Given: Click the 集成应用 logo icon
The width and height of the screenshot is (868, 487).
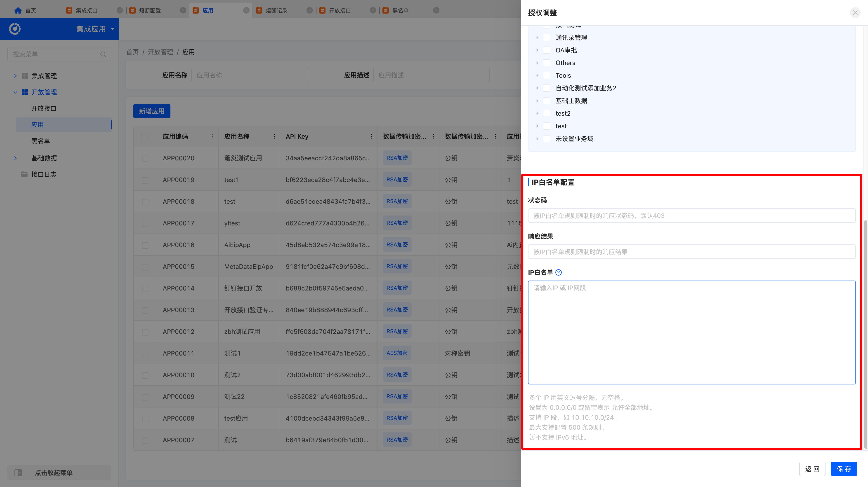Looking at the screenshot, I should 15,29.
